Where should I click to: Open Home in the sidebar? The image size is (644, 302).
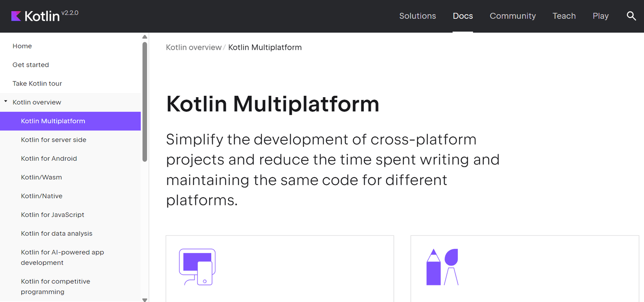[x=70, y=46]
